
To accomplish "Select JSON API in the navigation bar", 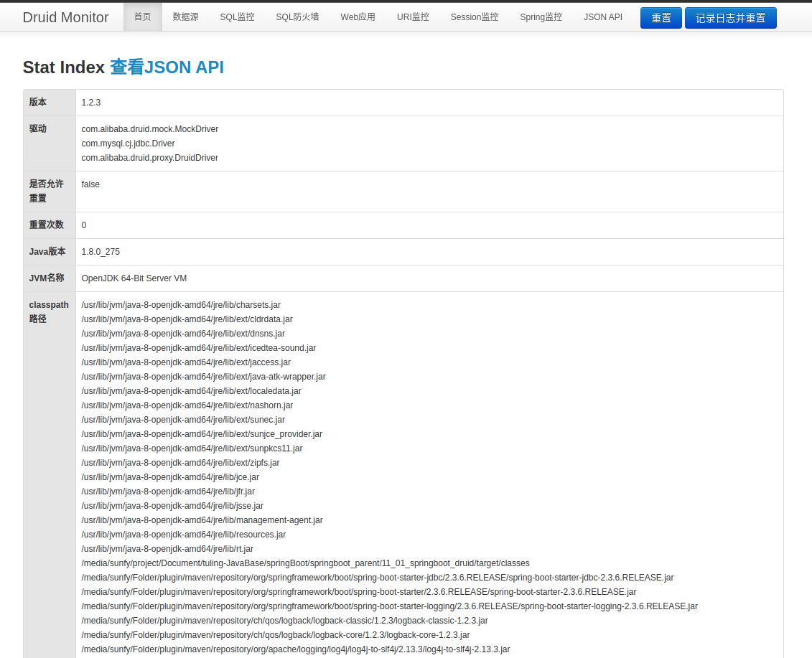I will coord(602,17).
